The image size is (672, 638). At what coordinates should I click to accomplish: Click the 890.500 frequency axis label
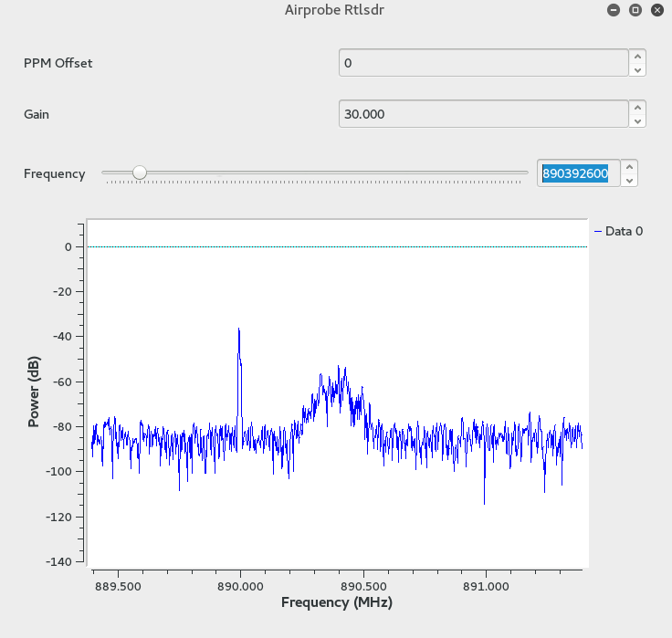point(363,587)
